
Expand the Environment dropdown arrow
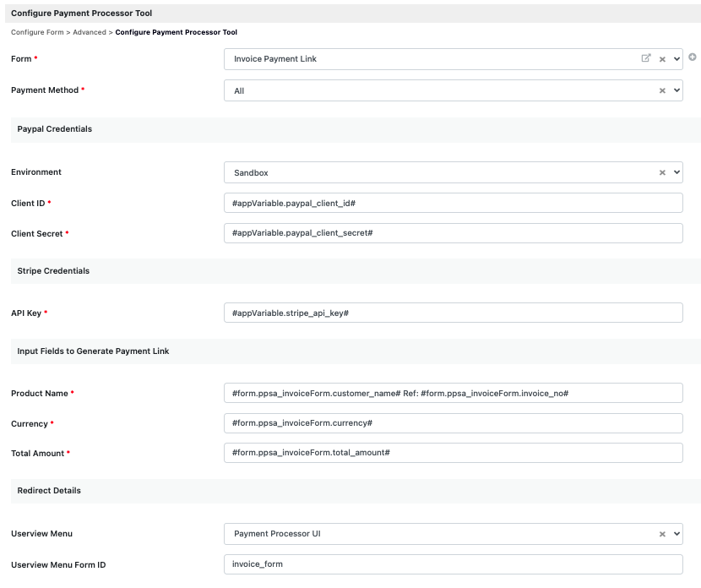click(676, 172)
